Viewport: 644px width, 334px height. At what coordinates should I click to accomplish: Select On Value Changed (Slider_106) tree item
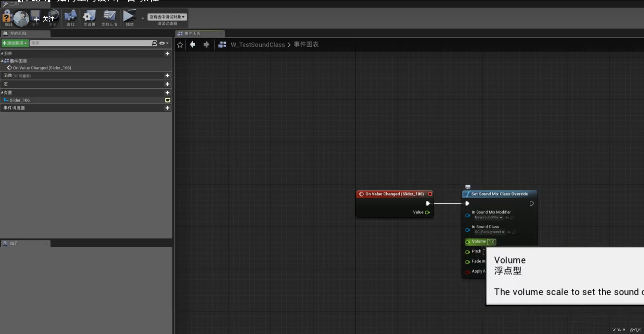[42, 68]
